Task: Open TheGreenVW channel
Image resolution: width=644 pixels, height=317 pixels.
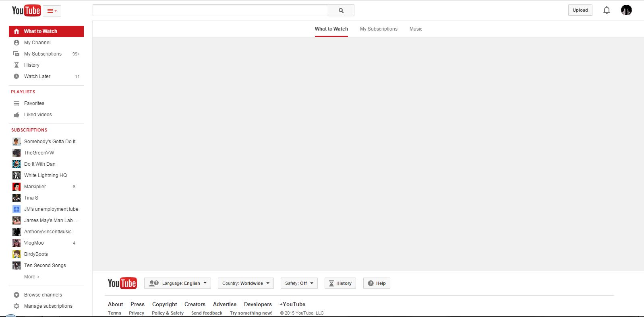Action: pos(46,153)
